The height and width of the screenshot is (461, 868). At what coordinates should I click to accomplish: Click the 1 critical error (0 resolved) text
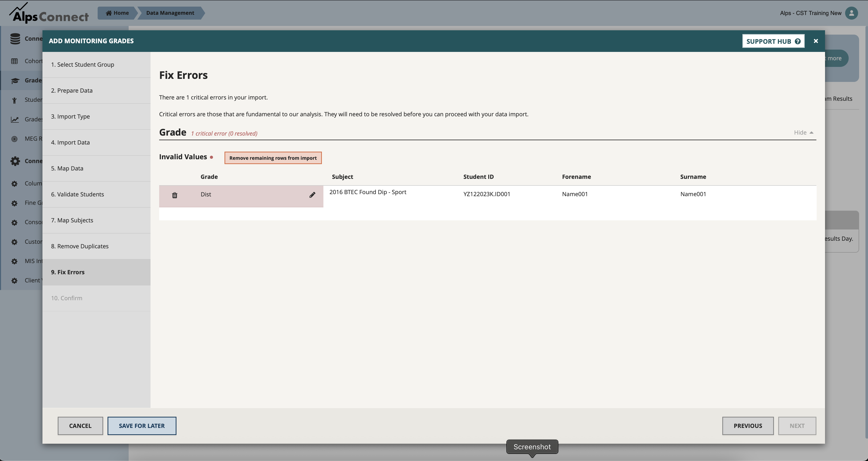(224, 134)
